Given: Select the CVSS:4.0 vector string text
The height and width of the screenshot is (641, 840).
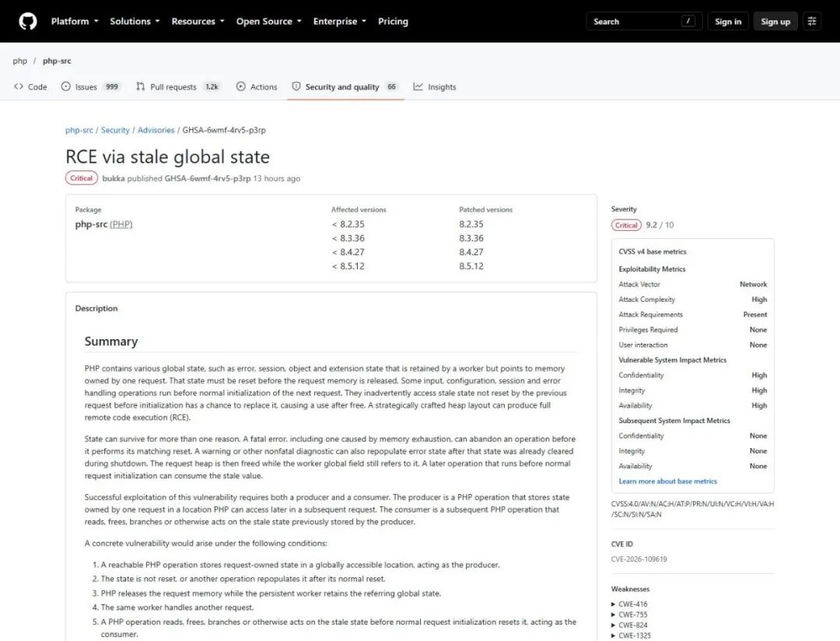Looking at the screenshot, I should tap(692, 510).
